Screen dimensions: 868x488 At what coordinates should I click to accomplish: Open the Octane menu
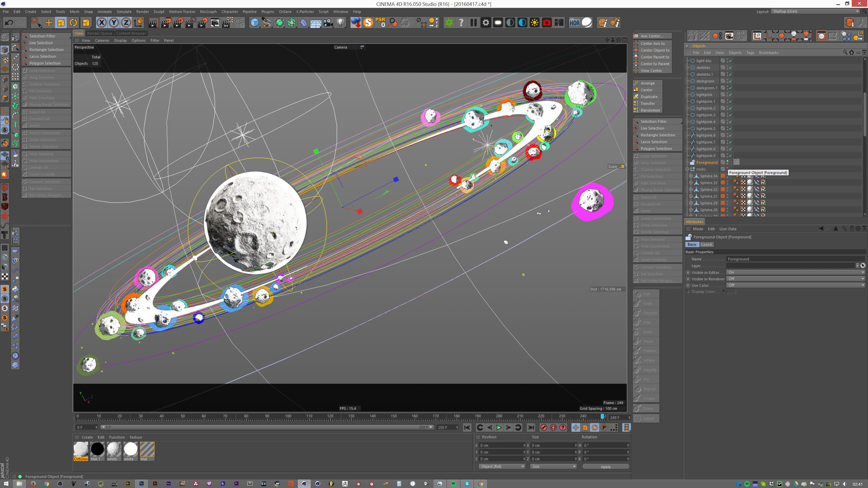(x=285, y=12)
